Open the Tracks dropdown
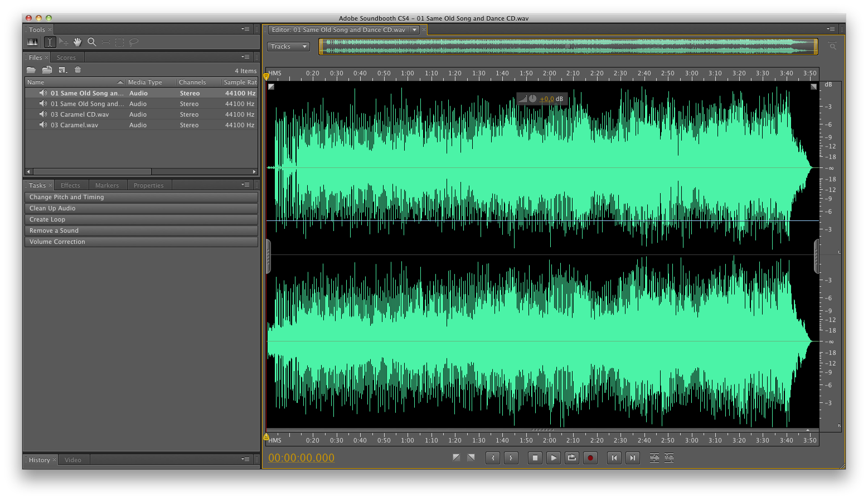The image size is (868, 500). pyautogui.click(x=289, y=46)
